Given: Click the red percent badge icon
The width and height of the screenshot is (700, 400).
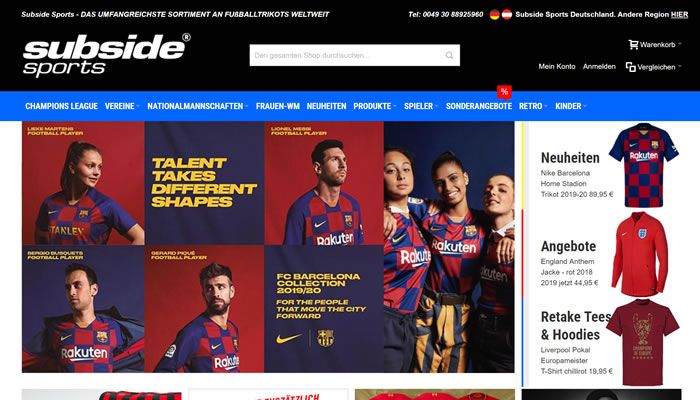Looking at the screenshot, I should pos(504,92).
